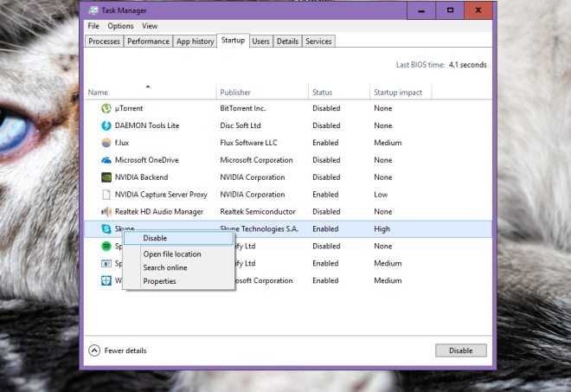Click the Microsoft OneDrive cloud icon
The height and width of the screenshot is (392, 571).
point(106,160)
